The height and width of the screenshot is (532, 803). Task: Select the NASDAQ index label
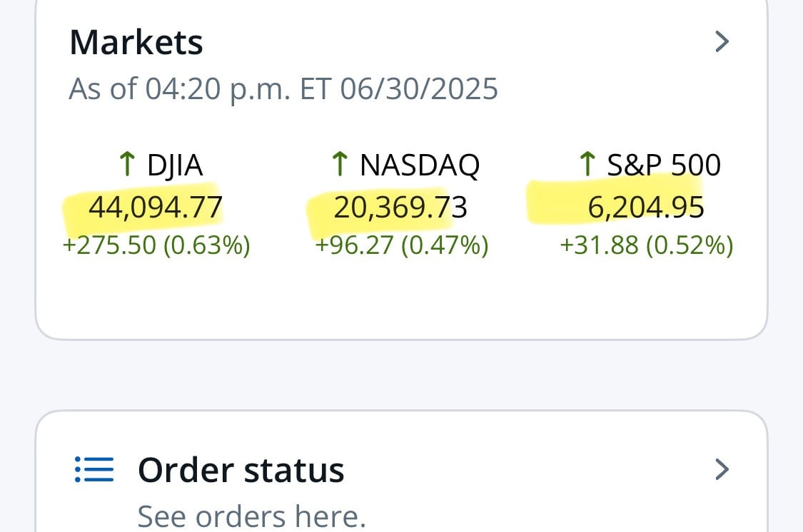(420, 165)
